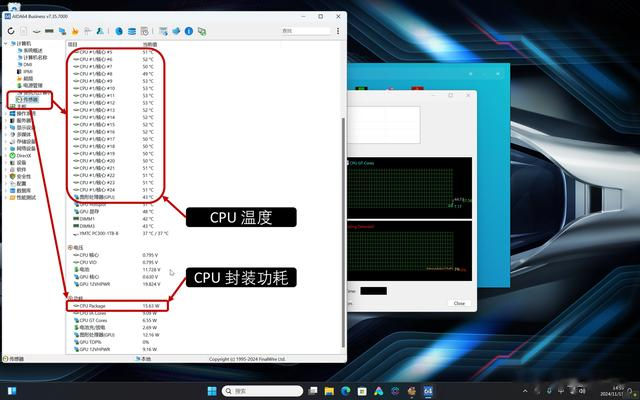Open Task View from the taskbar

click(313, 391)
